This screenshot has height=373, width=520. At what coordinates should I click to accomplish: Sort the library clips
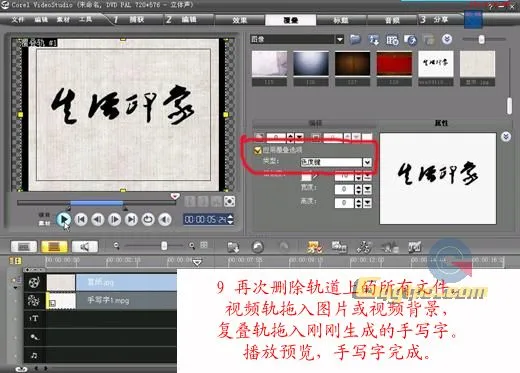tap(374, 40)
